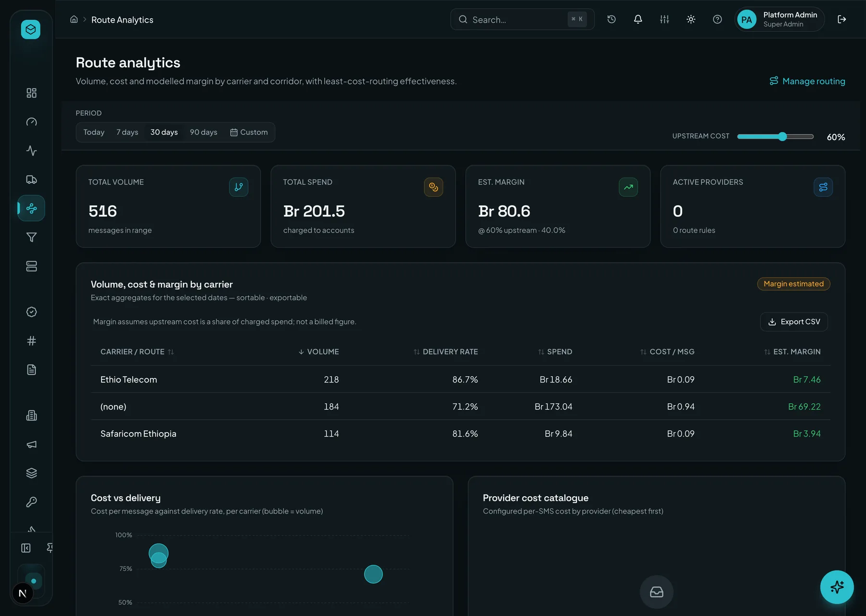Open the AI sparkle assistant button
The width and height of the screenshot is (866, 616).
pyautogui.click(x=837, y=587)
